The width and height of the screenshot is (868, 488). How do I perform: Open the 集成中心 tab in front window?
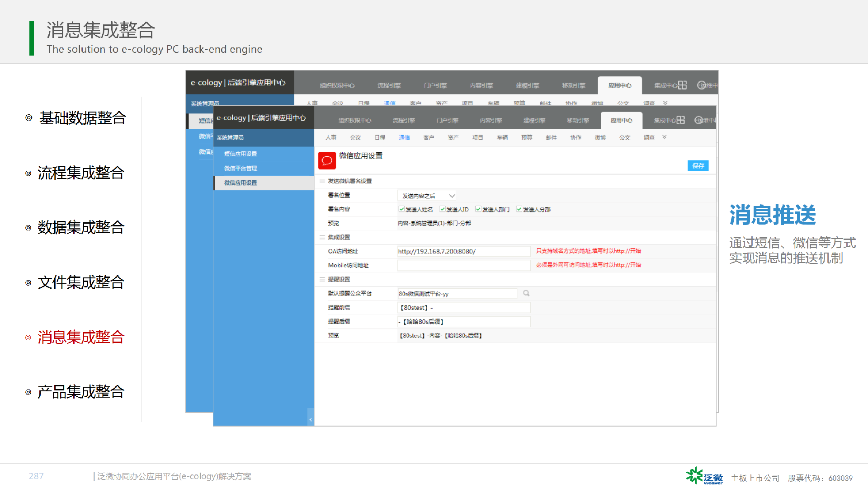[x=665, y=120]
